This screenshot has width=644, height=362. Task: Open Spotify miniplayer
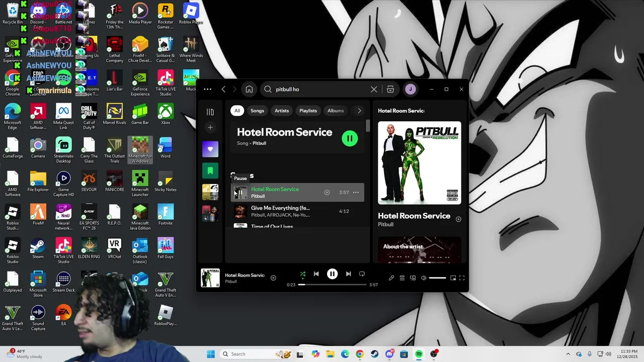pyautogui.click(x=453, y=278)
